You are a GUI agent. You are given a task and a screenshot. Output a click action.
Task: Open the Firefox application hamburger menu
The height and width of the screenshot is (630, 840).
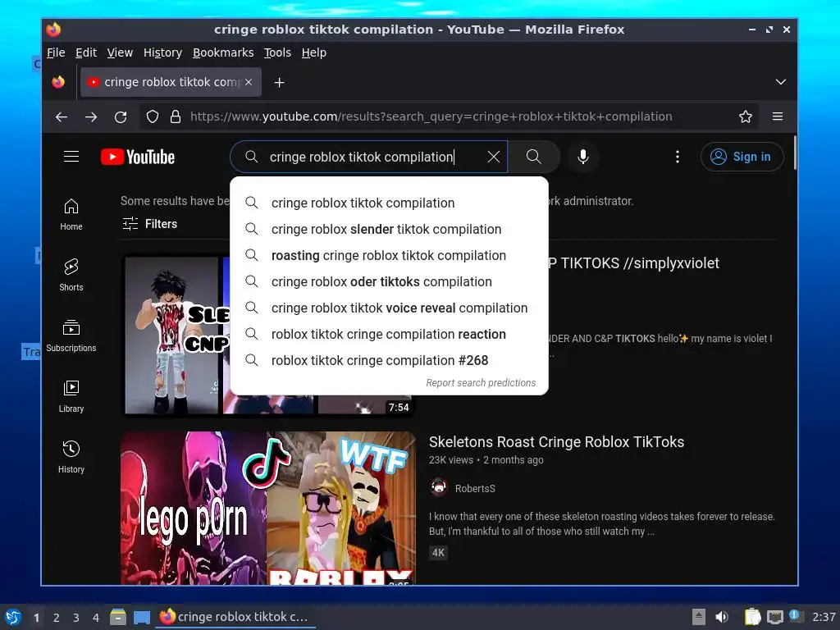[778, 116]
